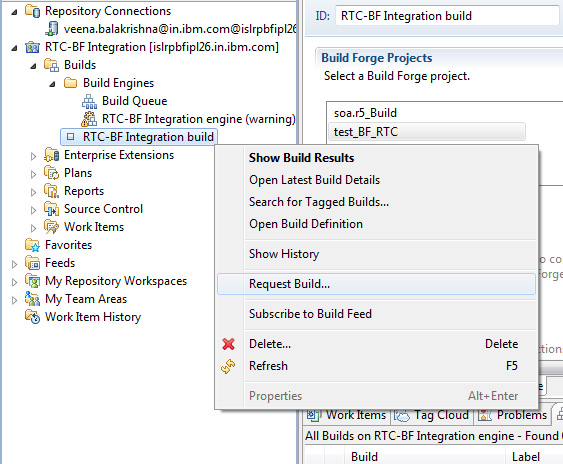The width and height of the screenshot is (563, 464).
Task: Collapse the RTC-BF Integration project node
Action: click(x=14, y=48)
